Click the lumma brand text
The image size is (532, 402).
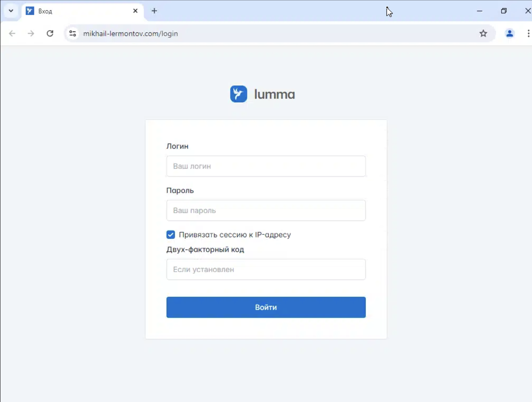[275, 94]
